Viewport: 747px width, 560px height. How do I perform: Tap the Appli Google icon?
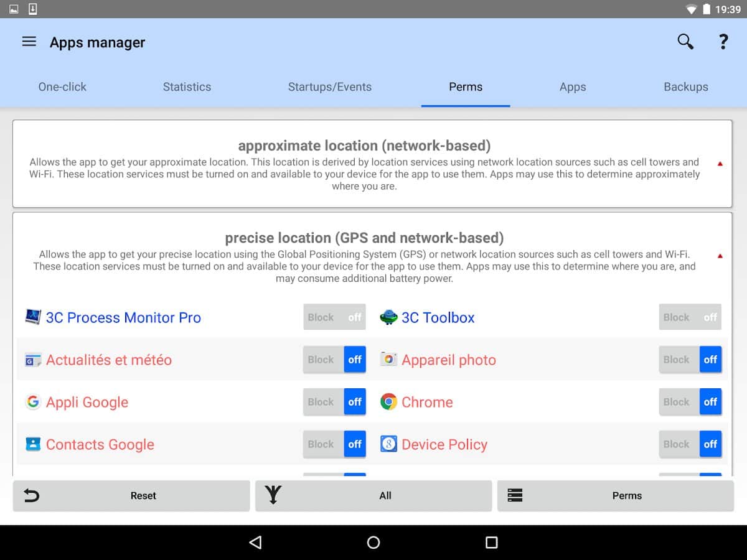click(33, 402)
